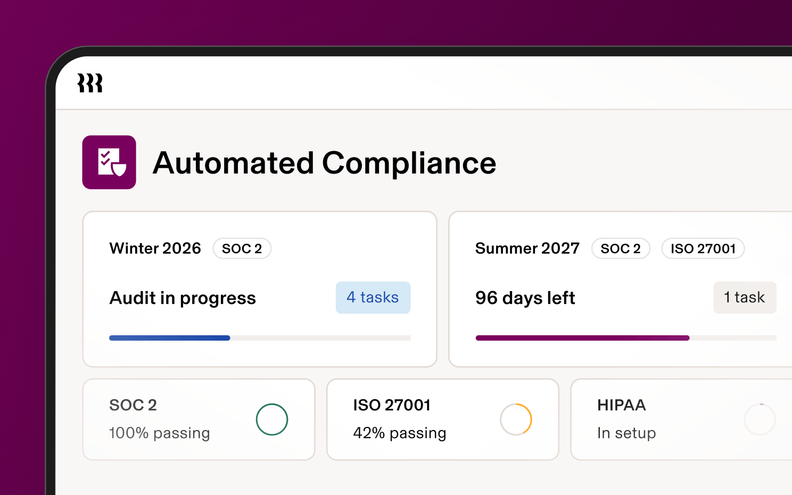
Task: Click the purple Summer 2027 progress bar
Action: [626, 338]
